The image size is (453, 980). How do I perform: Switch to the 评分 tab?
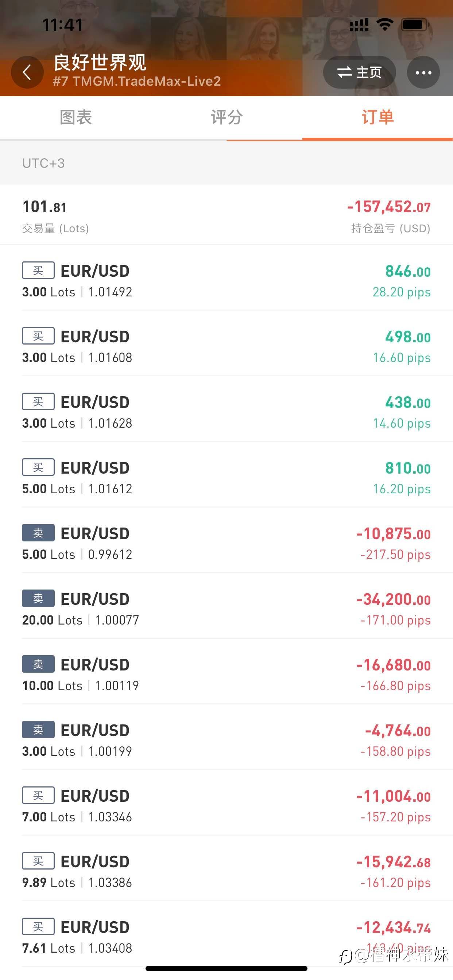coord(226,117)
